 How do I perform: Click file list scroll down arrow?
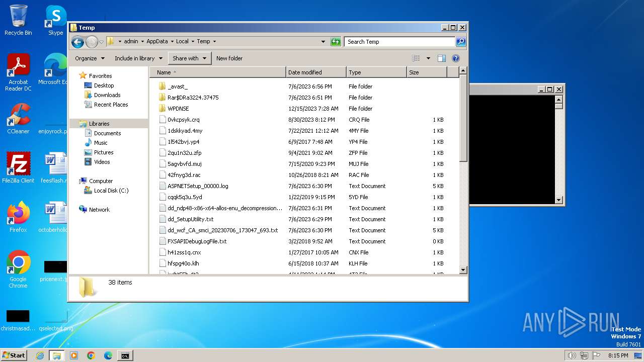point(463,270)
